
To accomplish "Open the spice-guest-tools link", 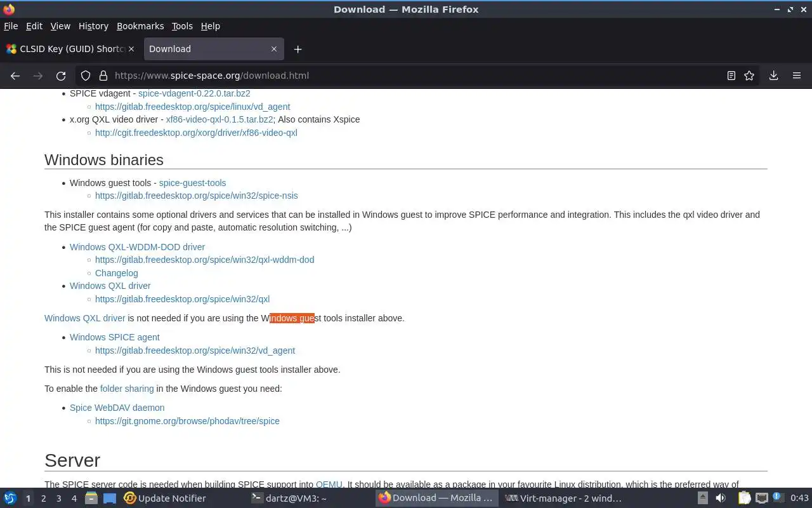I will click(x=192, y=183).
